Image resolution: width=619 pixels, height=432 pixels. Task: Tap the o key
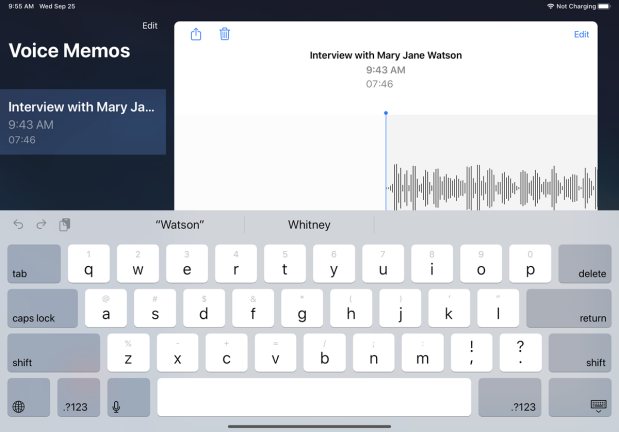(481, 263)
